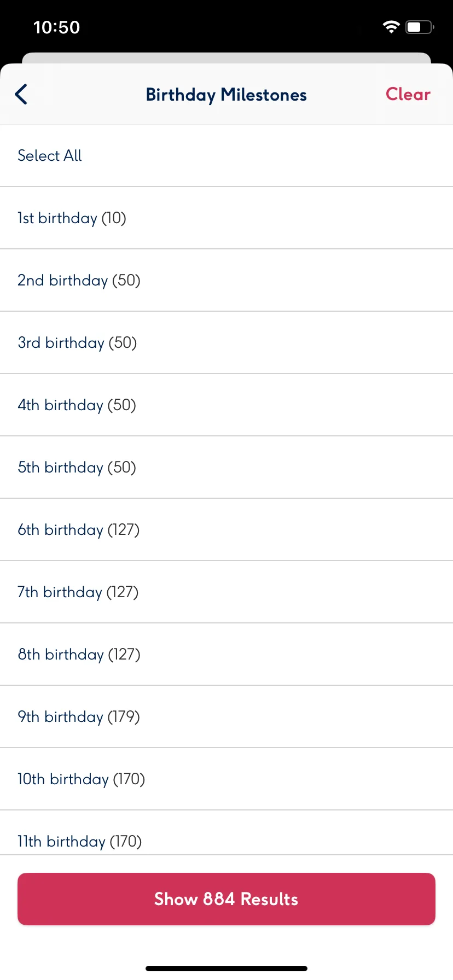
Task: Tap the back arrow icon
Action: (x=21, y=94)
